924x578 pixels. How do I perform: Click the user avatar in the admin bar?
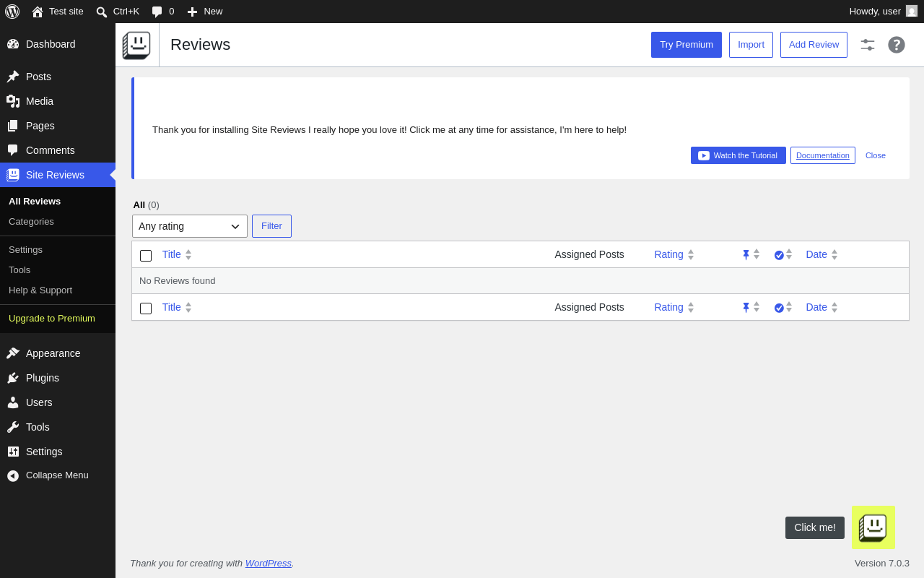click(912, 11)
